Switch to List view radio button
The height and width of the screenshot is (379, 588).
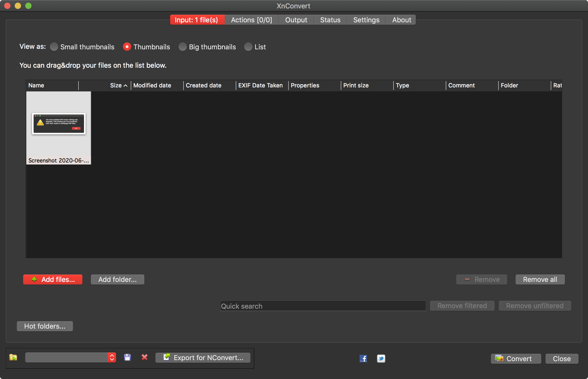248,47
